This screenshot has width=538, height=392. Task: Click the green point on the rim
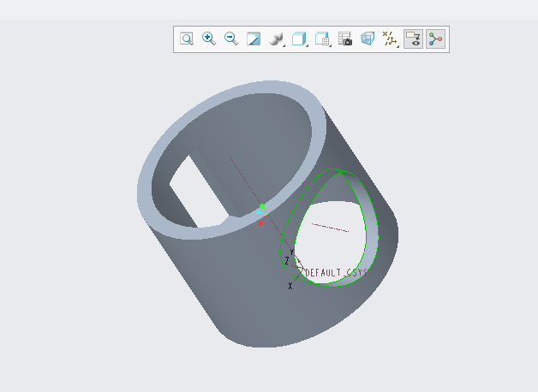click(262, 207)
